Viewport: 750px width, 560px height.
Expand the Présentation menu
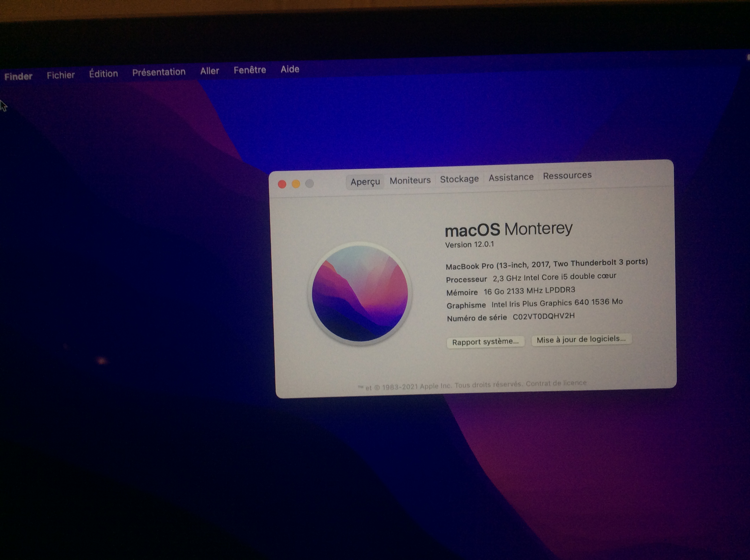[x=159, y=72]
